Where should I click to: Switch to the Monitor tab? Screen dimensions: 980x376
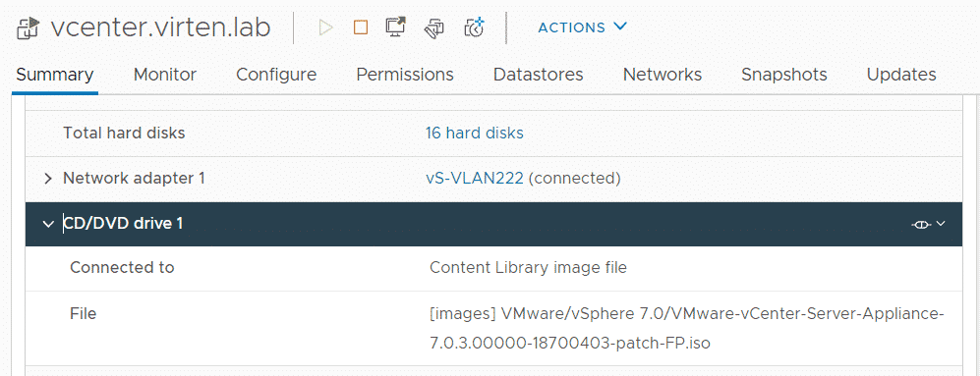click(165, 75)
